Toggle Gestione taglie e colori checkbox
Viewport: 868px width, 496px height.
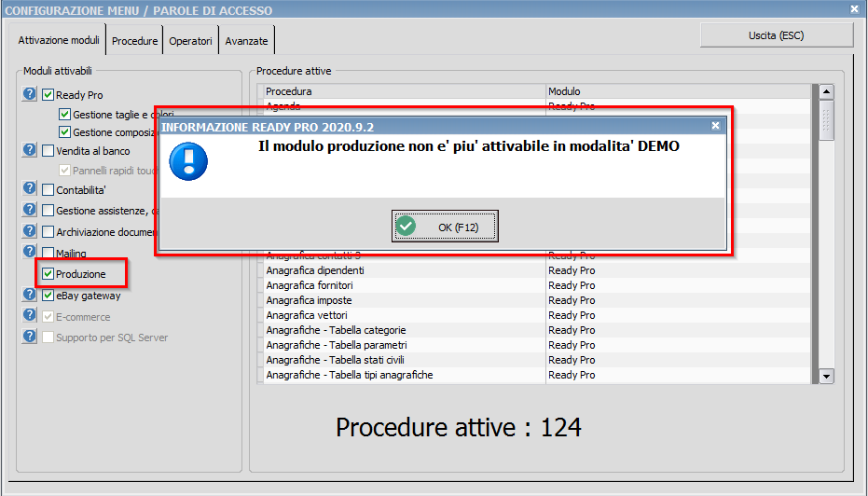(x=64, y=114)
